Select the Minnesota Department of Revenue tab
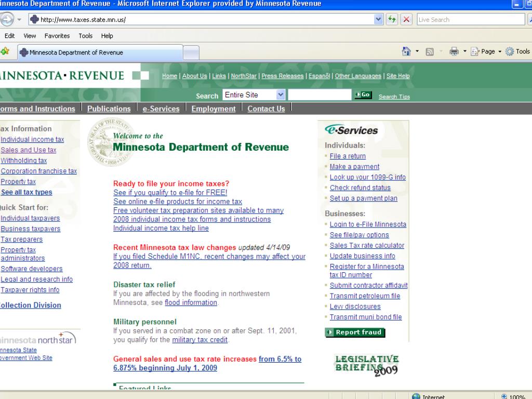 point(100,52)
